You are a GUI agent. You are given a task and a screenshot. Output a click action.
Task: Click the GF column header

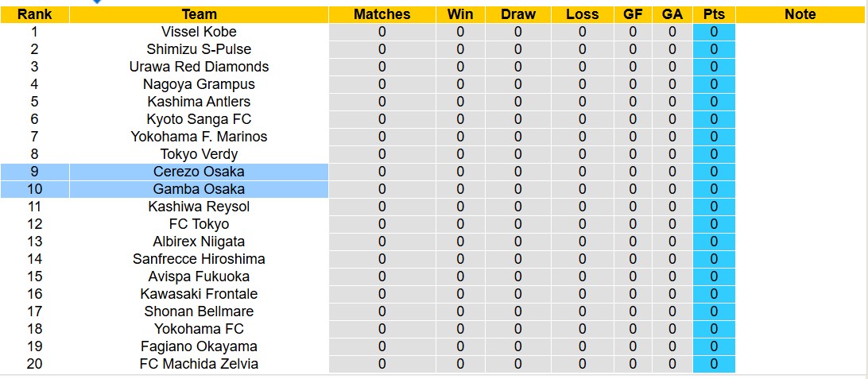(x=633, y=14)
